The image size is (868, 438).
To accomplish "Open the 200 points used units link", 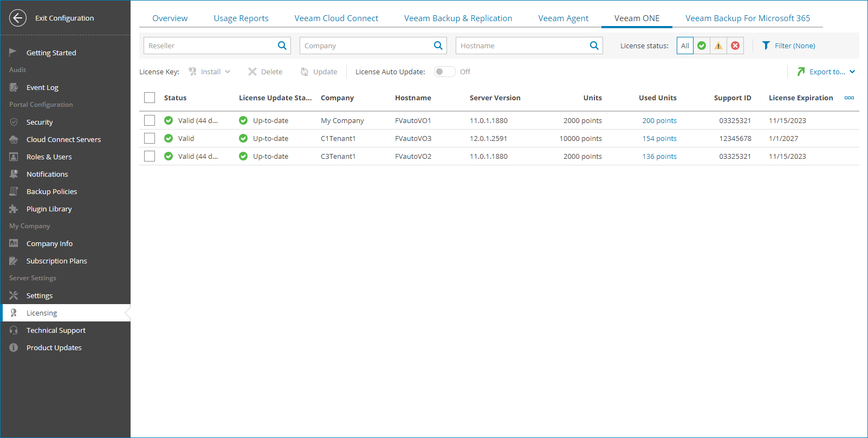I will point(659,120).
